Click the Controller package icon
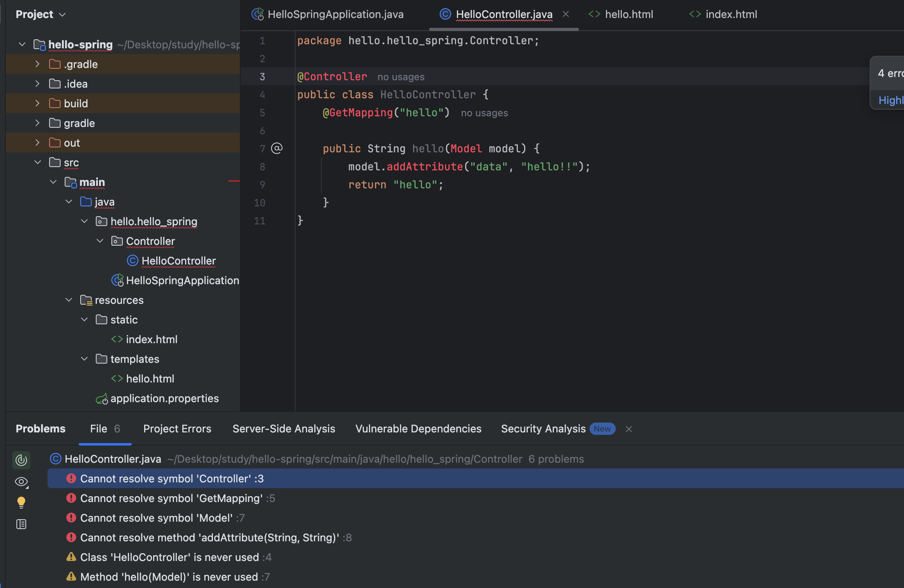Screen dimensions: 904x588 pyautogui.click(x=117, y=241)
